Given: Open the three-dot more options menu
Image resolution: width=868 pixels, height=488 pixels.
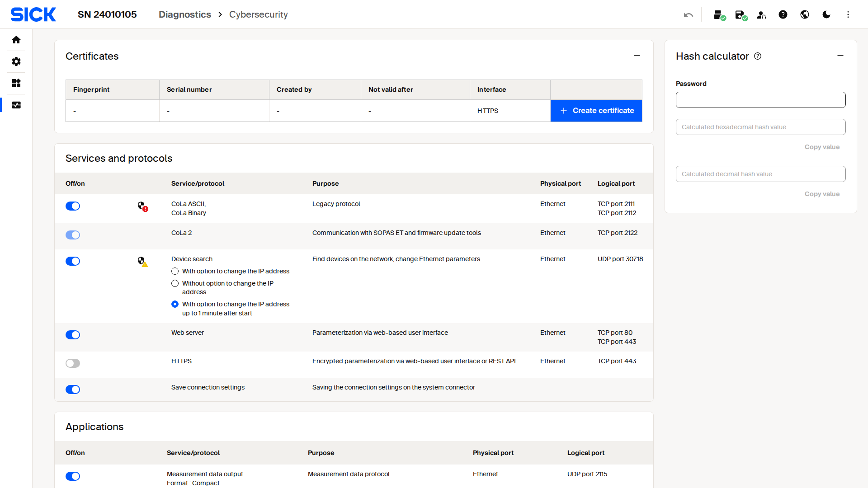Looking at the screenshot, I should (848, 14).
